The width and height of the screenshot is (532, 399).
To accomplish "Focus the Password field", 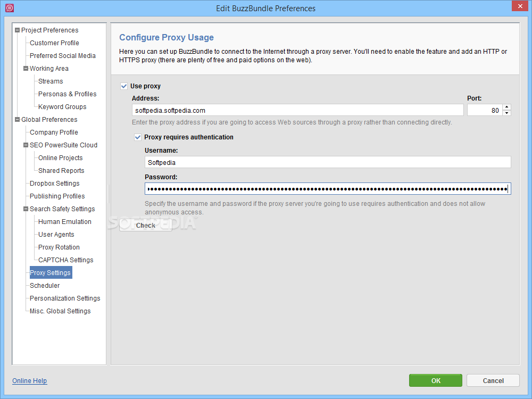I will point(328,189).
